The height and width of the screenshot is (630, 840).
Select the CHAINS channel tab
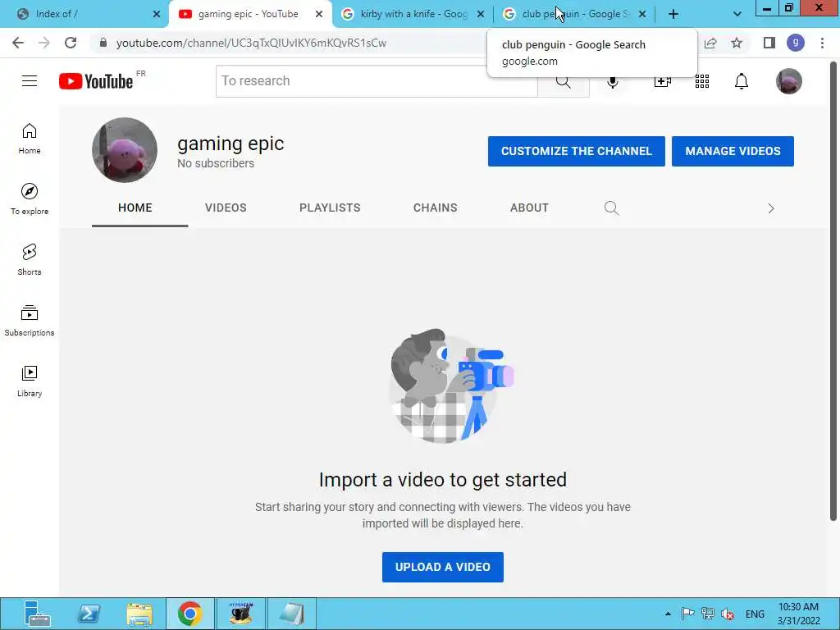435,208
